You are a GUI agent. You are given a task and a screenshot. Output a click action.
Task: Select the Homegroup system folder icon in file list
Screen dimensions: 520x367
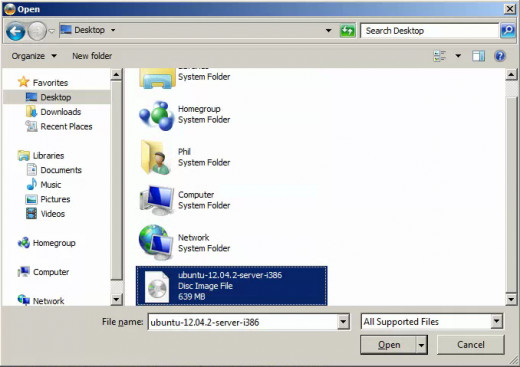tap(156, 115)
